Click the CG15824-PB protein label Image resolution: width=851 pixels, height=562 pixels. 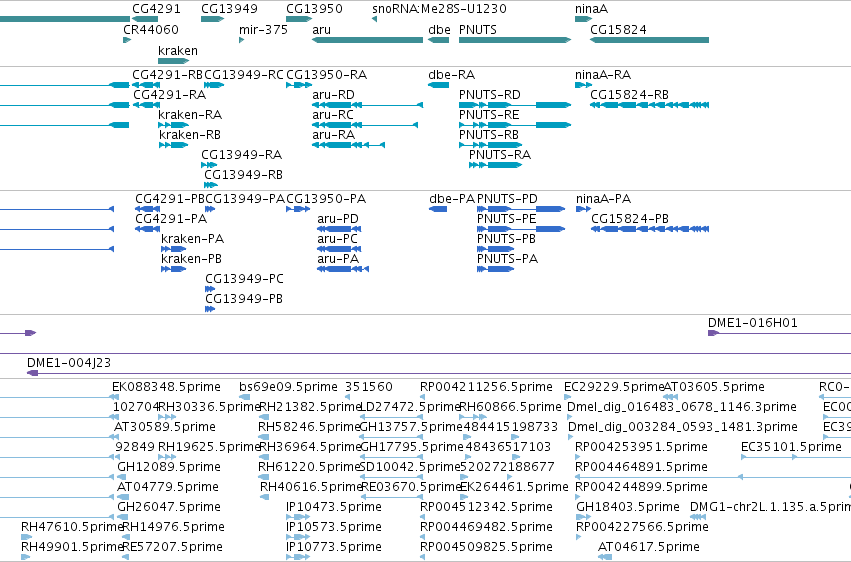coord(630,219)
